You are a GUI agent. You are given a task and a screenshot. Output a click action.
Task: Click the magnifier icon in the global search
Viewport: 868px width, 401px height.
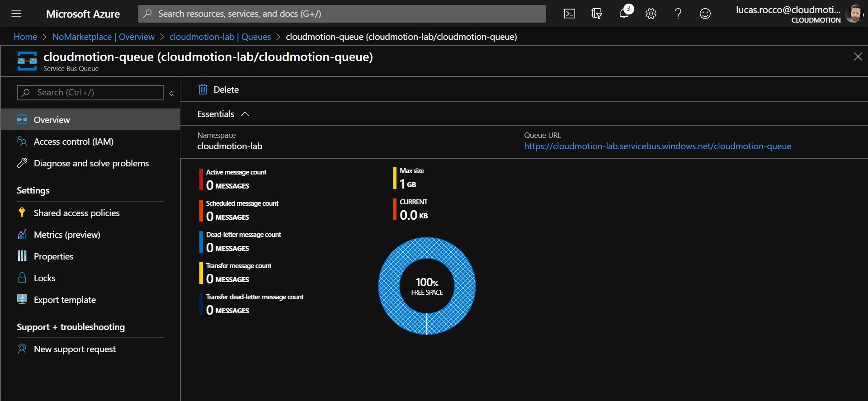(147, 14)
